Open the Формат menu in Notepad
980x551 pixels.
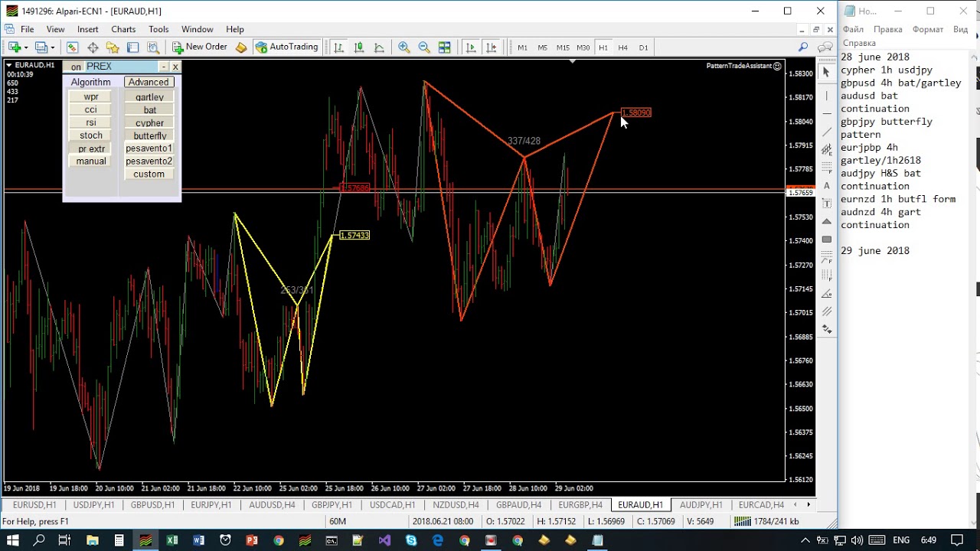(x=928, y=29)
